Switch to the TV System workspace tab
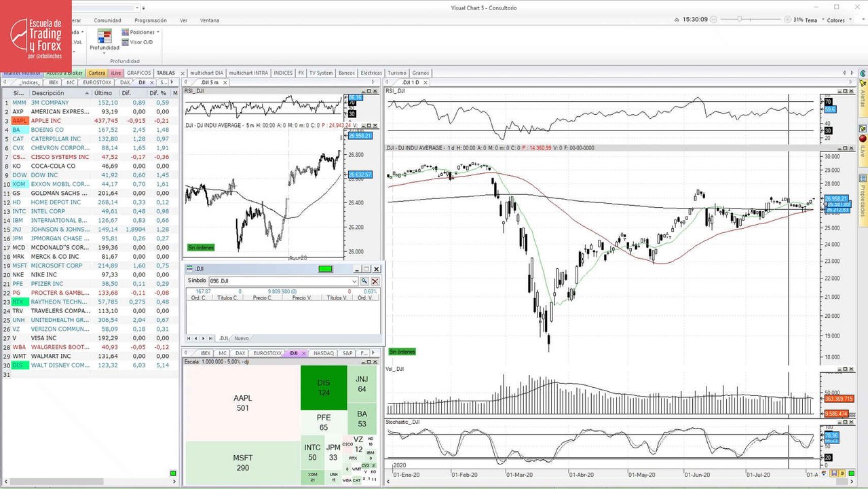 321,73
